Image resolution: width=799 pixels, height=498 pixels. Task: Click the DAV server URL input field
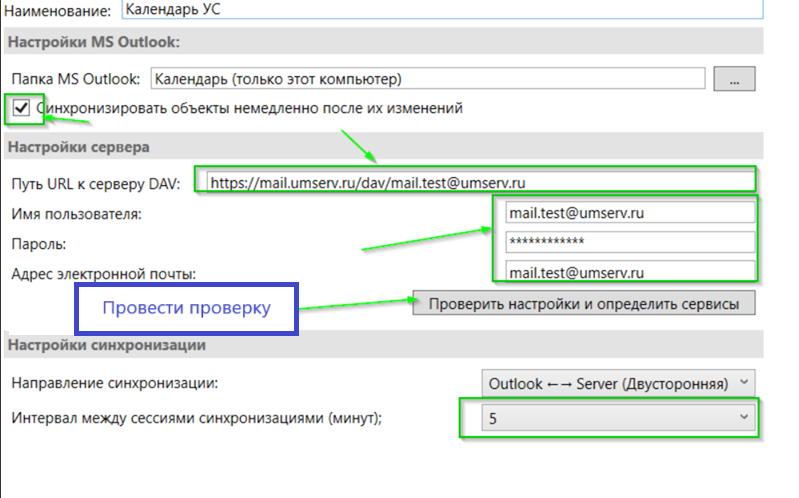tap(476, 183)
